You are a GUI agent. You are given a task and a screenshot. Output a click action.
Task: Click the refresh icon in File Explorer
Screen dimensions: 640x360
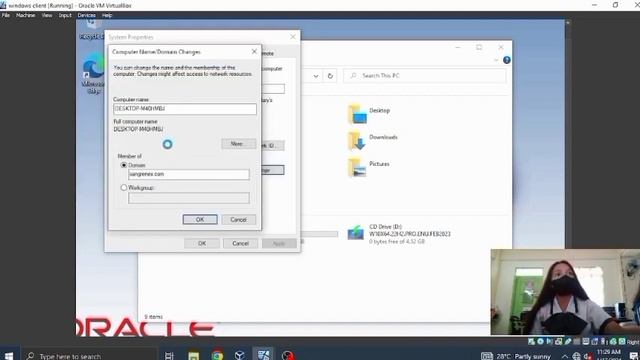(x=330, y=76)
